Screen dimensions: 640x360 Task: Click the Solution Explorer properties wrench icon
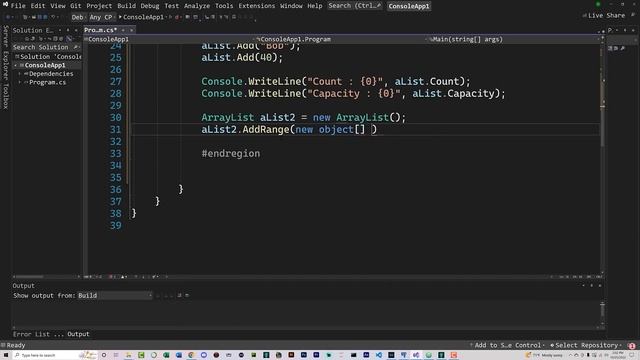pos(69,39)
